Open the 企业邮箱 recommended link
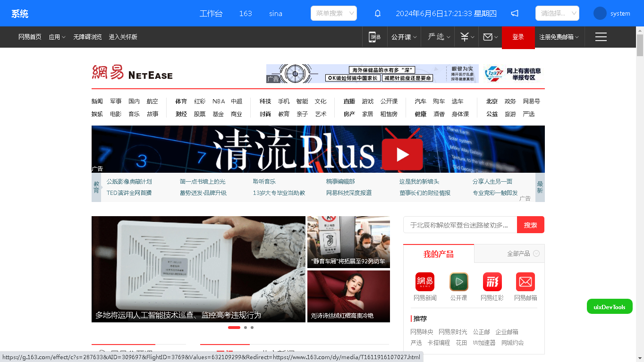 pos(507,332)
